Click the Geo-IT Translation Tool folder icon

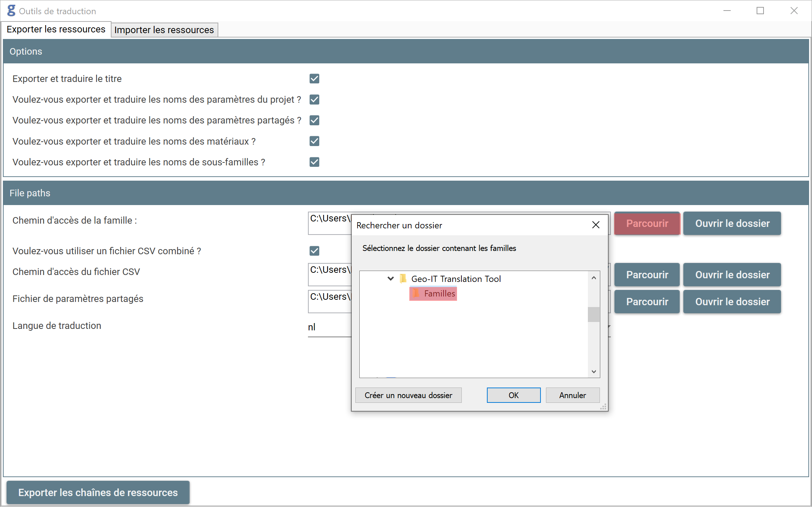point(403,279)
